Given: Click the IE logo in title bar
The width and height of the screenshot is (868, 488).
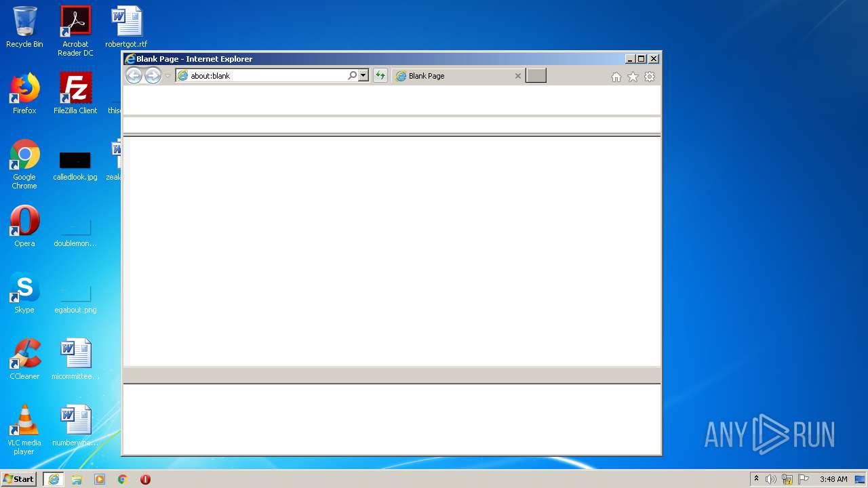Looking at the screenshot, I should [x=130, y=59].
